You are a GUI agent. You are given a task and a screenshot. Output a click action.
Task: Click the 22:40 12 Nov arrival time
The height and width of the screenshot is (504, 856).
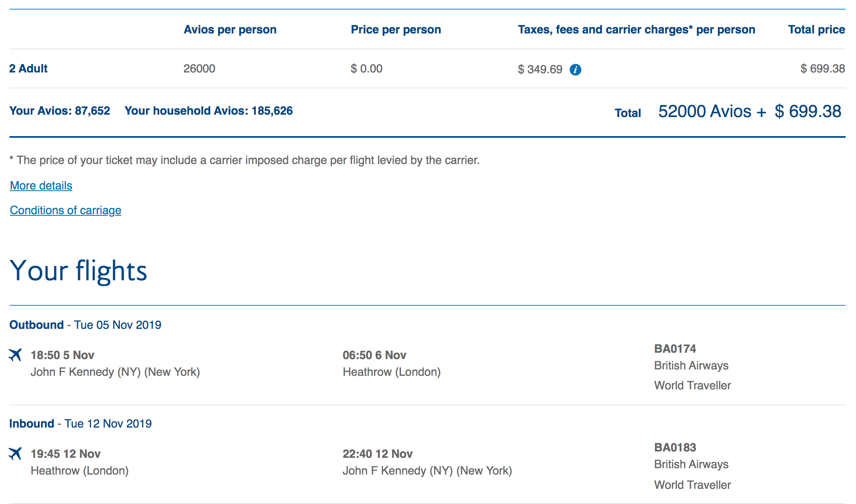pos(377,454)
